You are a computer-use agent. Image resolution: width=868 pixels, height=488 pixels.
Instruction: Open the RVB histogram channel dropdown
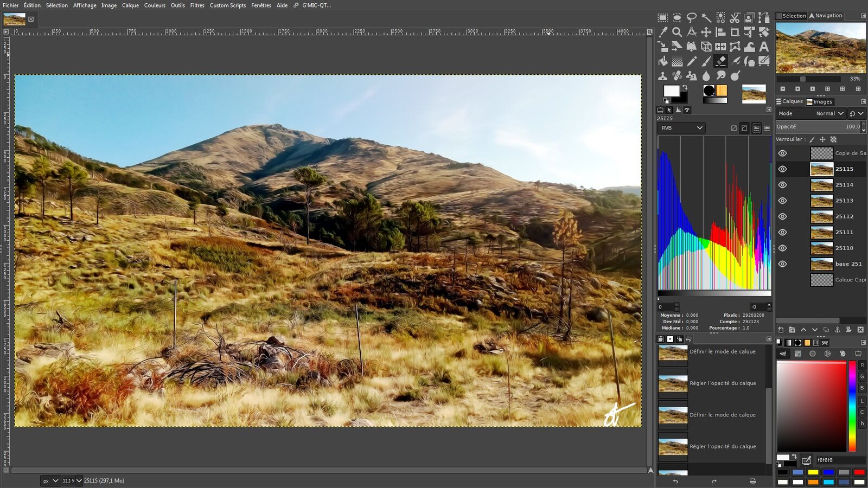pos(681,128)
